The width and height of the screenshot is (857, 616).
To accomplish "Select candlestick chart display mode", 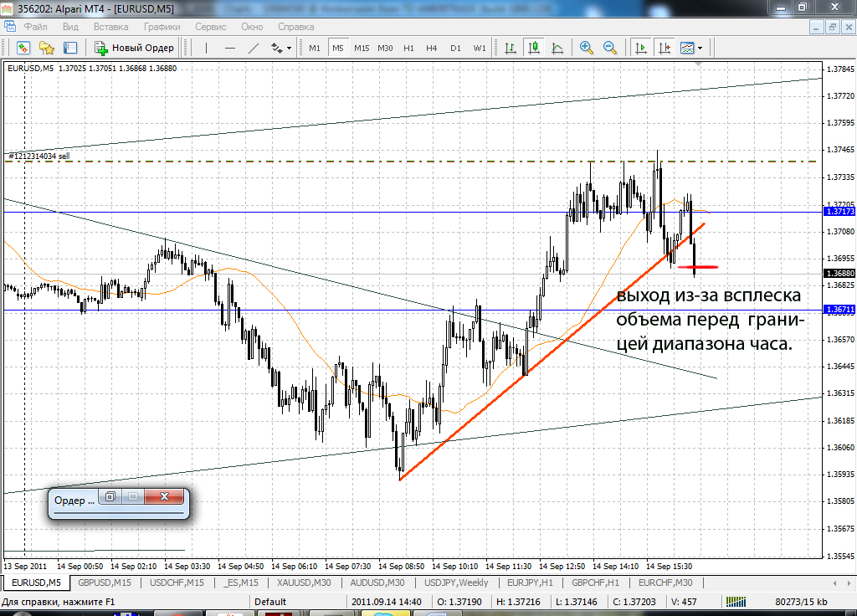I will 534,48.
